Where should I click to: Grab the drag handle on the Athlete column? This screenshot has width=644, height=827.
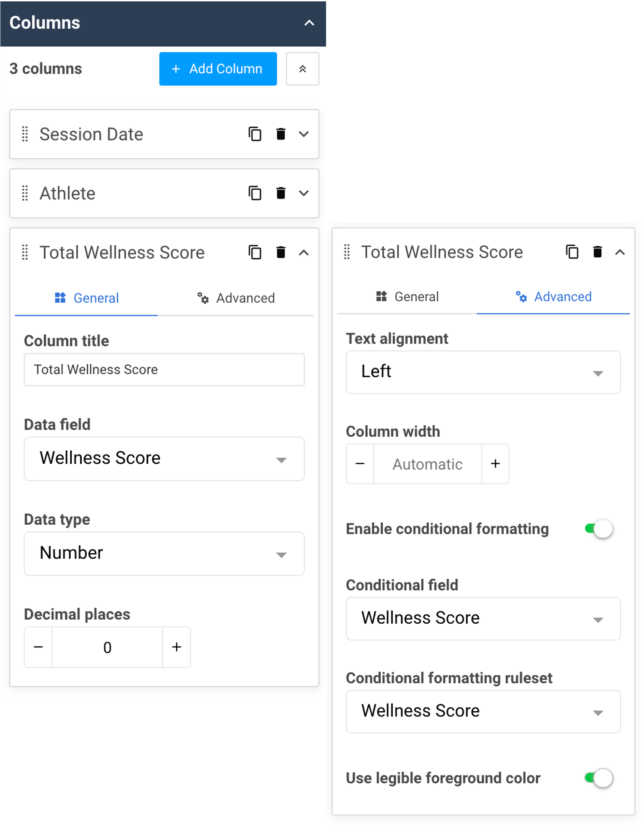[x=25, y=193]
